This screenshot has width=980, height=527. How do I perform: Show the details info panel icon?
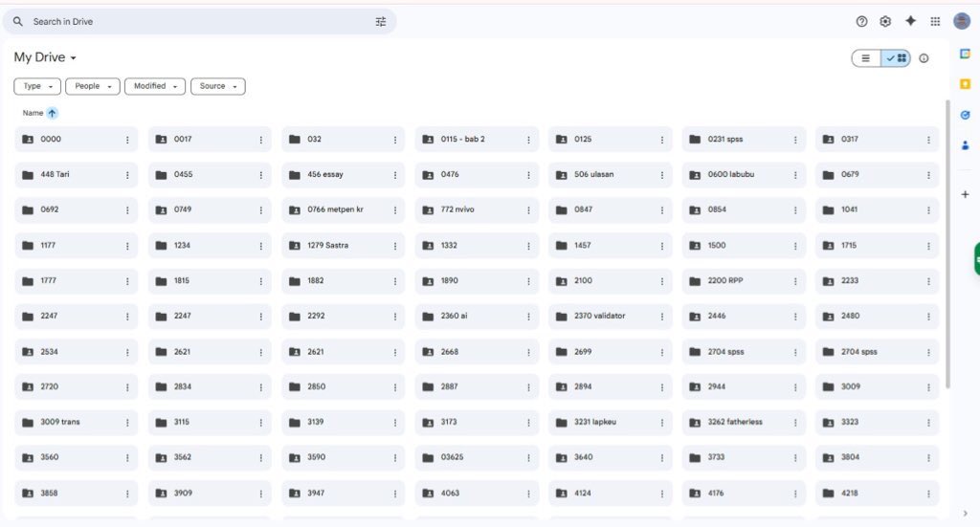pos(924,58)
